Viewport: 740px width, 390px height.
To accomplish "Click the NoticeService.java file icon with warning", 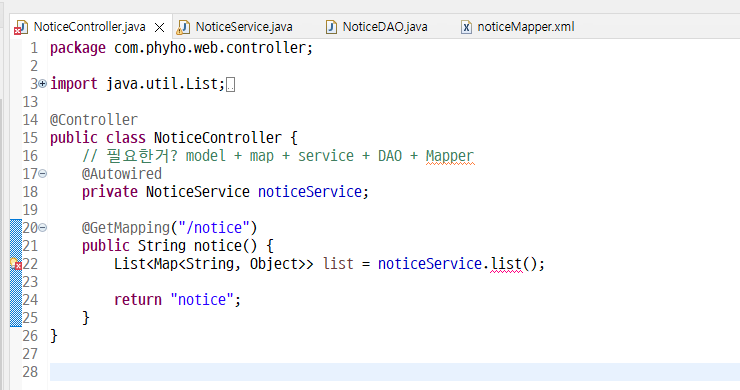I will tap(183, 27).
